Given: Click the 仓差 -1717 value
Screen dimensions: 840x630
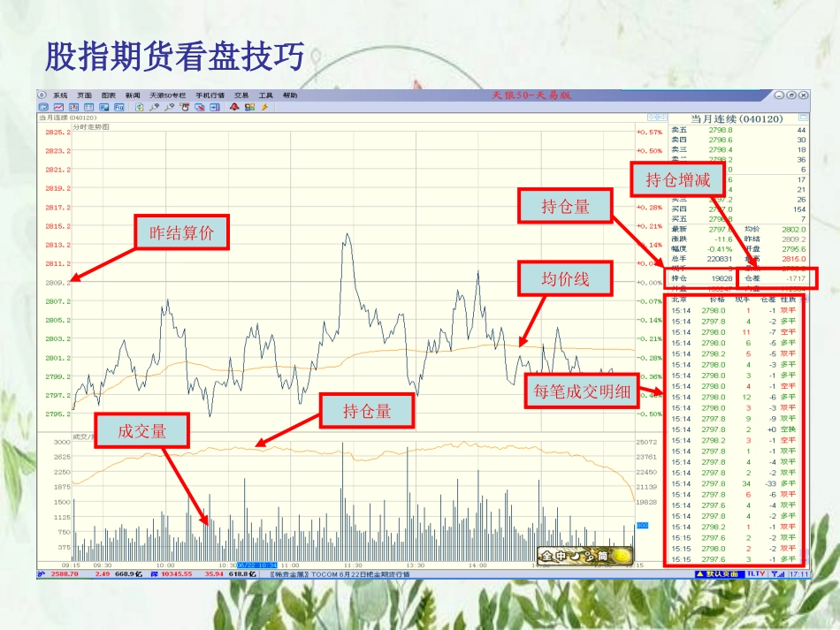Looking at the screenshot, I should coord(796,278).
